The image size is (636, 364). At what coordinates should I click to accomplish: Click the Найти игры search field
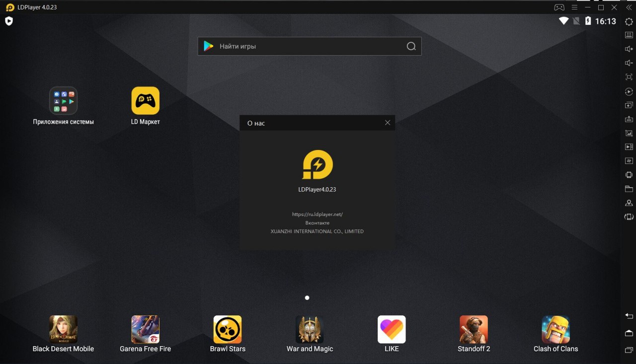click(x=310, y=46)
